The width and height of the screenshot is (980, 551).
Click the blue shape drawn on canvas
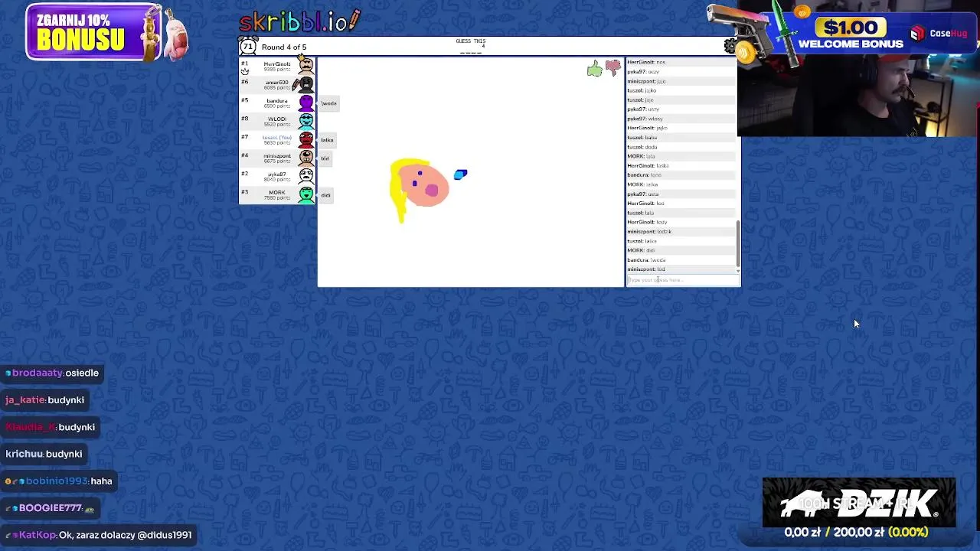[x=460, y=174]
